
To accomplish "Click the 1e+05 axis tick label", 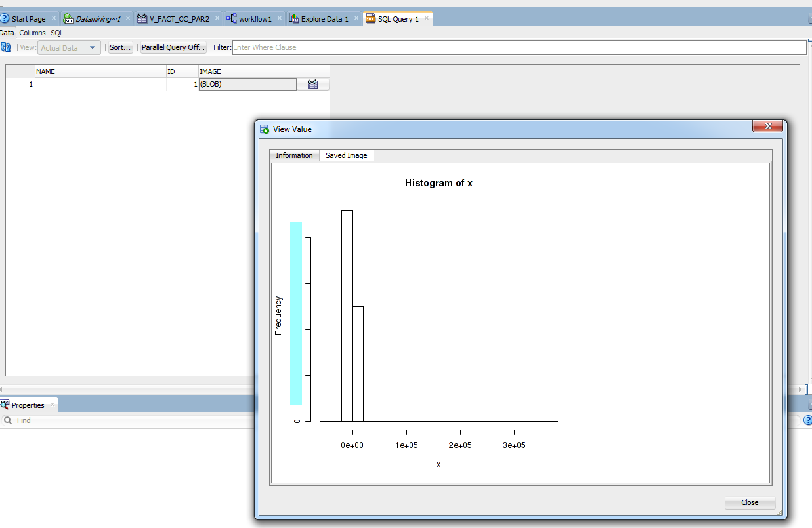I will pyautogui.click(x=406, y=445).
